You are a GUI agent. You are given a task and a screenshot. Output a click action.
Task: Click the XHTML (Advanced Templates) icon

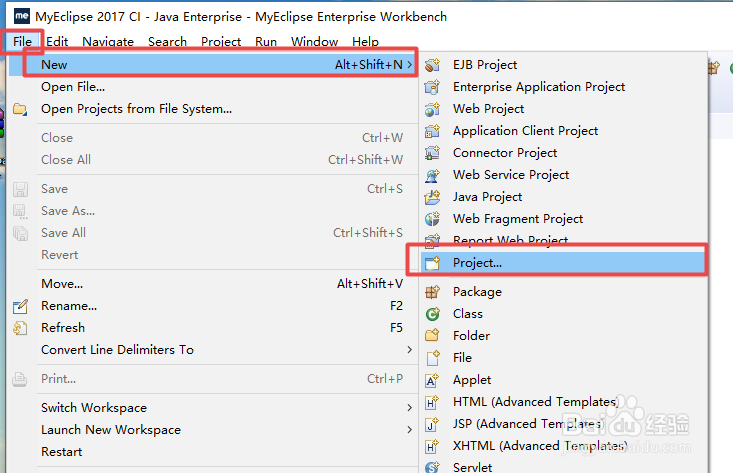point(432,446)
